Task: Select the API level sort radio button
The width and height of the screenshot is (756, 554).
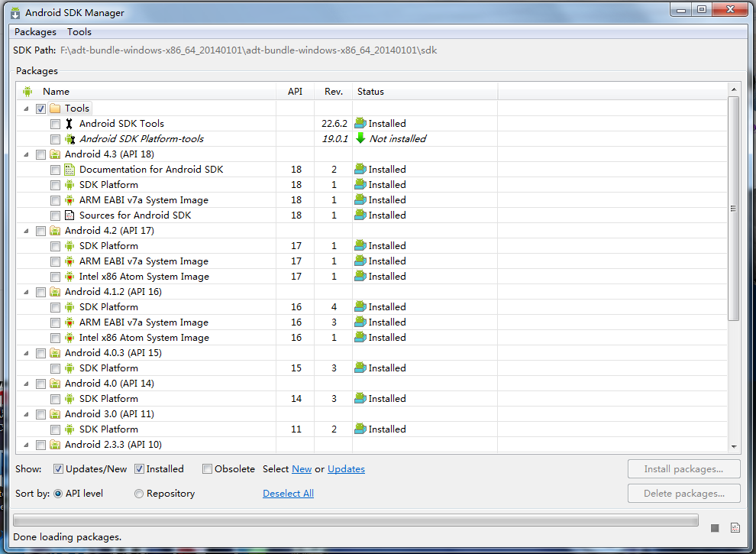Action: coord(58,494)
